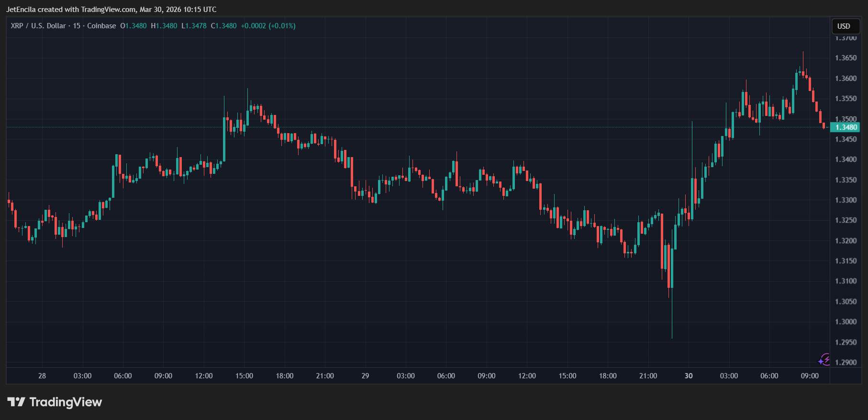Click the 1.2900 price scale label
This screenshot has width=868, height=420.
pyautogui.click(x=846, y=363)
